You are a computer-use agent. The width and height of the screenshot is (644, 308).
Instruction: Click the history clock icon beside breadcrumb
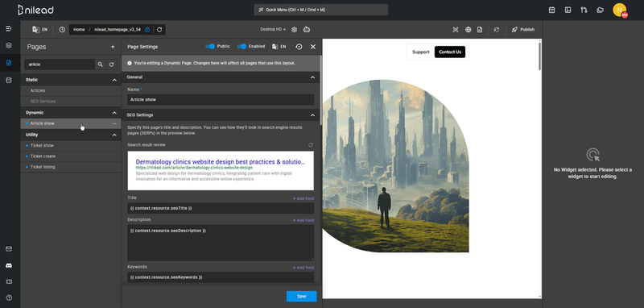tap(62, 30)
